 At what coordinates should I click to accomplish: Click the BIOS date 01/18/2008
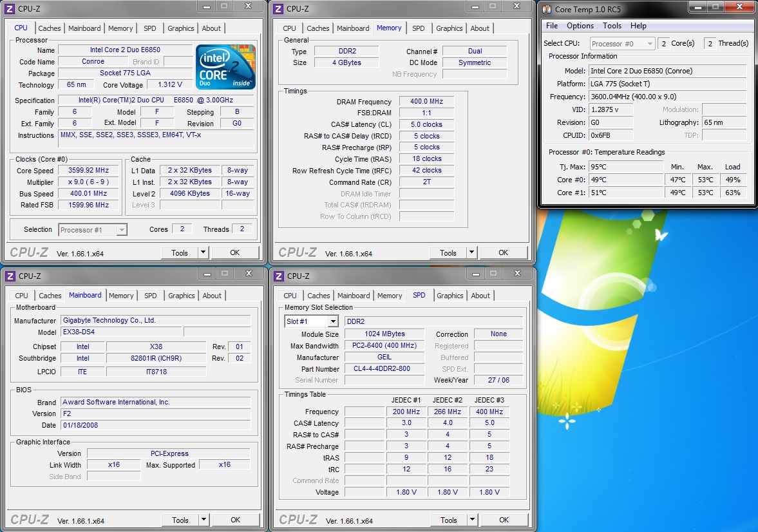[156, 425]
